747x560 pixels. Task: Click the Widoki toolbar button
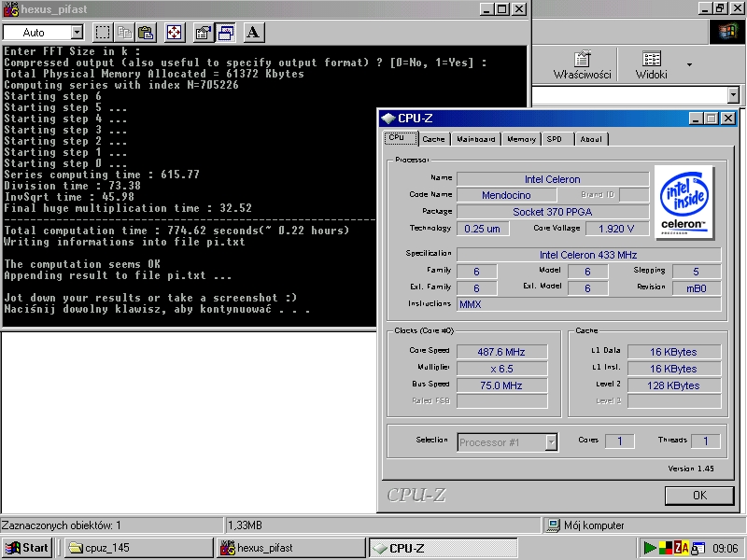(x=651, y=64)
